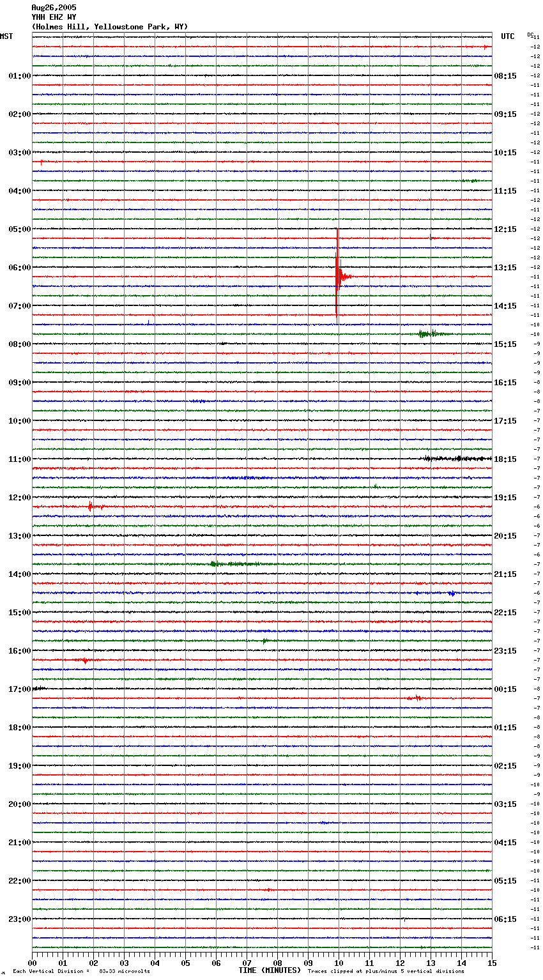Select the 13:00 MST row label
This screenshot has height=980, width=543.
click(x=20, y=536)
